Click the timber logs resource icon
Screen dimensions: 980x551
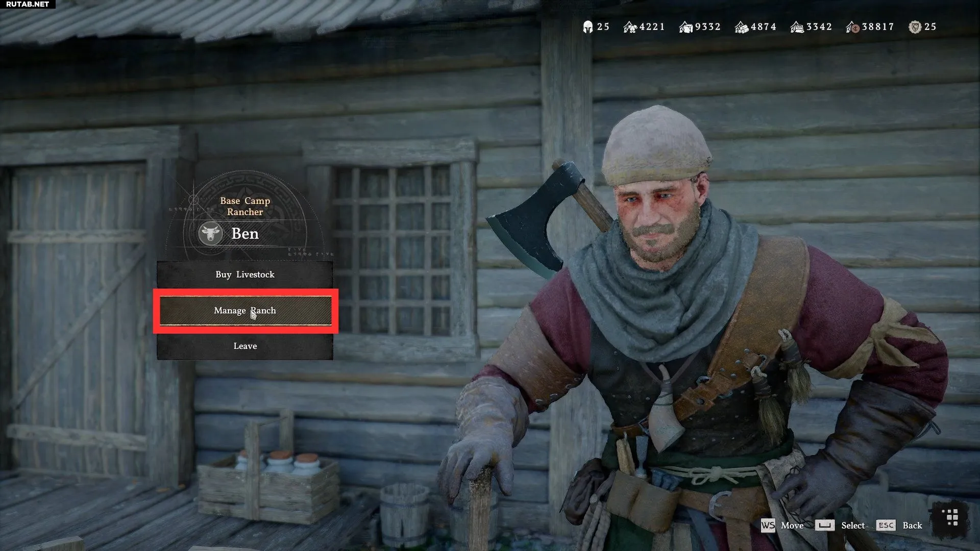(741, 27)
